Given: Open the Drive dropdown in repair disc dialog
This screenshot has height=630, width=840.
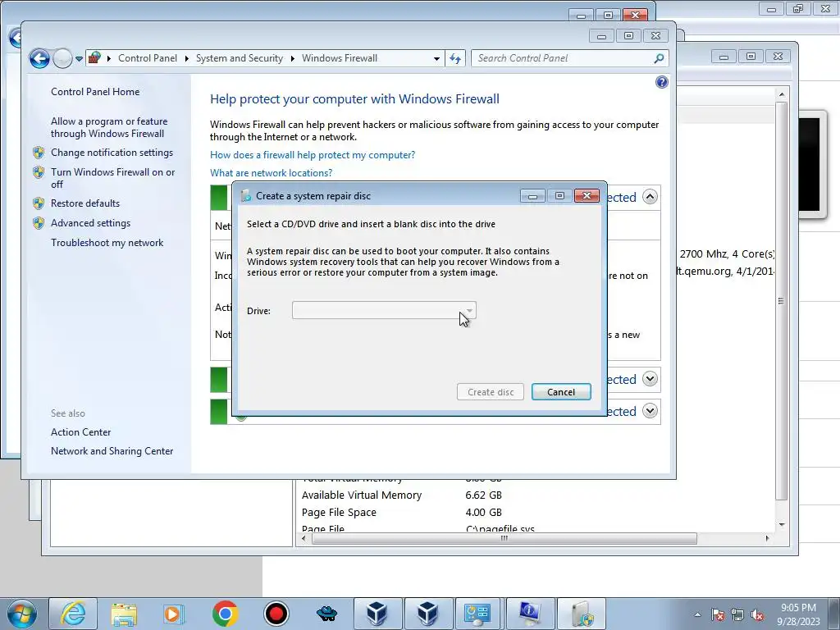Looking at the screenshot, I should [384, 310].
